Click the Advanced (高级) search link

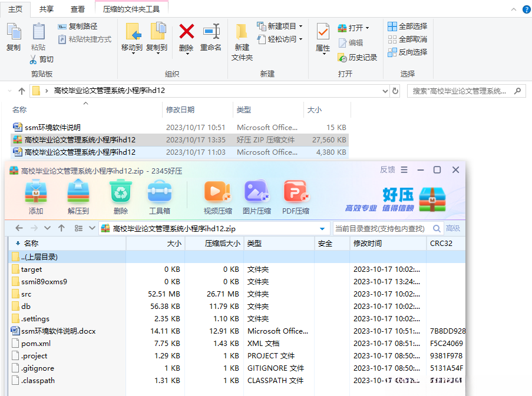453,228
